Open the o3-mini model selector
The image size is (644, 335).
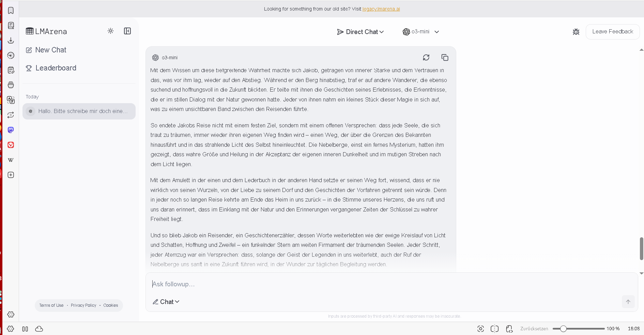pos(421,32)
